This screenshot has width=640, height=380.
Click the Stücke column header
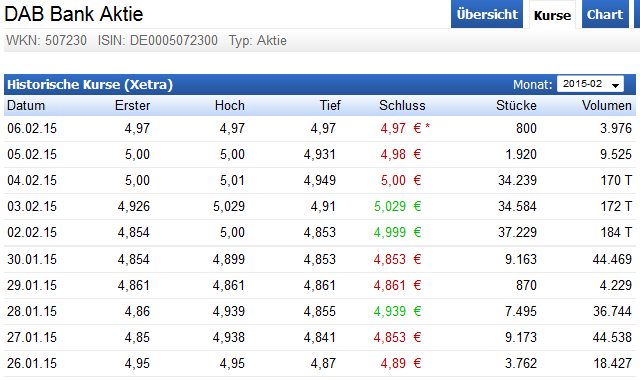click(x=516, y=106)
